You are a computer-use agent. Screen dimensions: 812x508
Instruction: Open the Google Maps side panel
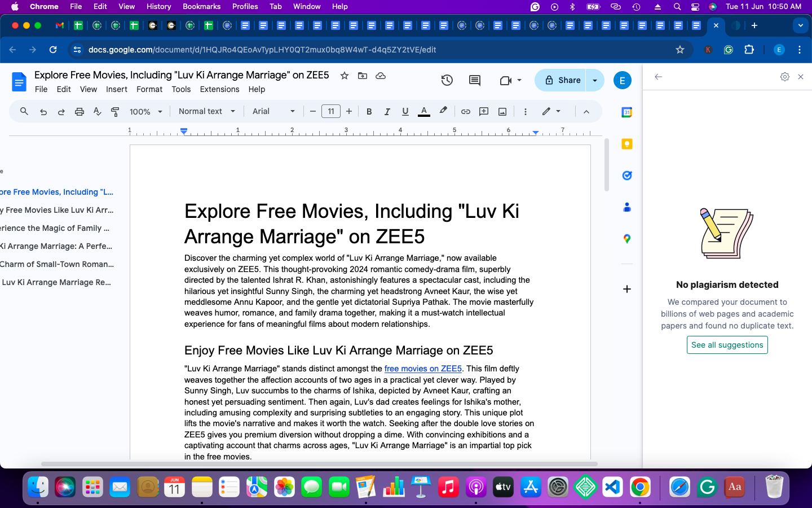(626, 239)
